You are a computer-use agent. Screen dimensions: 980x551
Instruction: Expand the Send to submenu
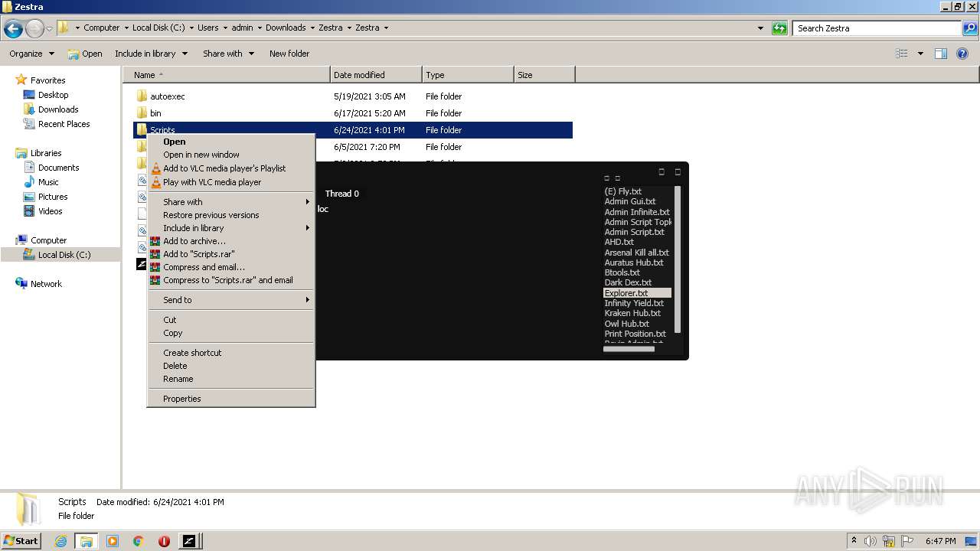tap(231, 300)
